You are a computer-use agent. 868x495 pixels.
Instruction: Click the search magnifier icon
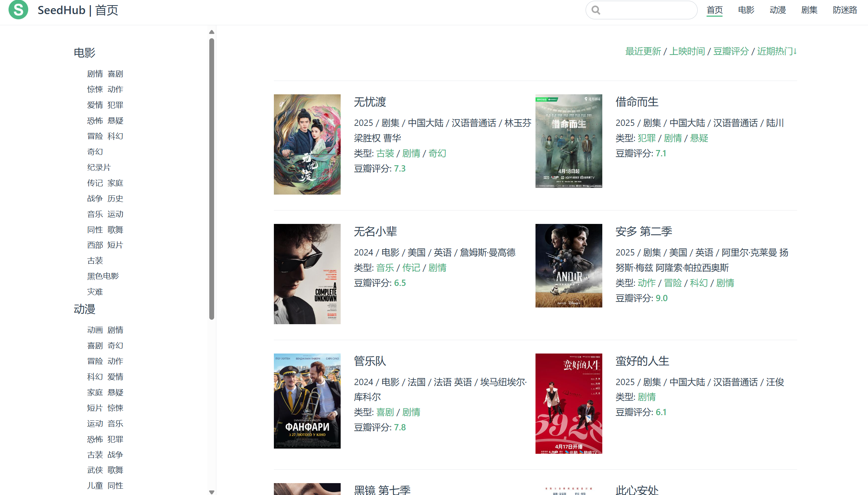click(596, 10)
